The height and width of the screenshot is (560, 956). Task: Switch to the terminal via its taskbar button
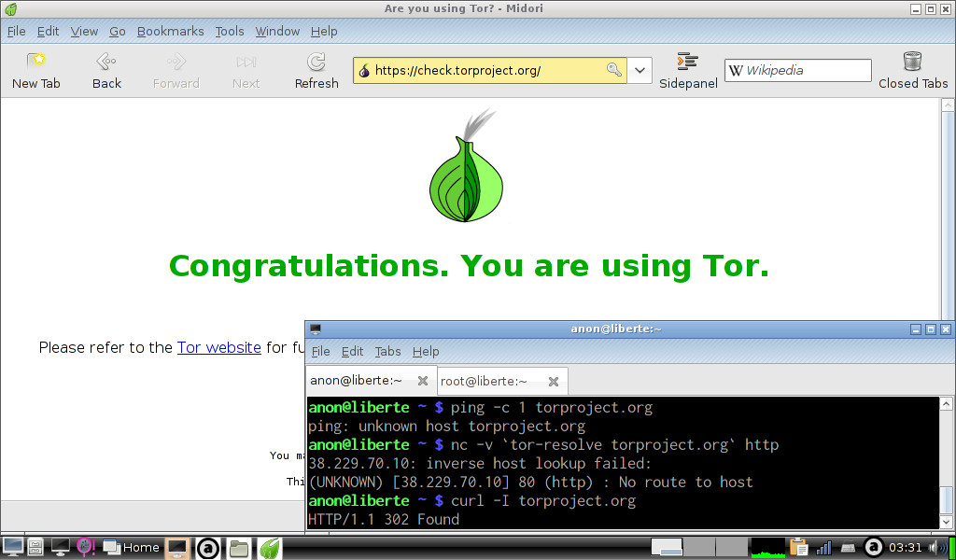click(x=177, y=548)
